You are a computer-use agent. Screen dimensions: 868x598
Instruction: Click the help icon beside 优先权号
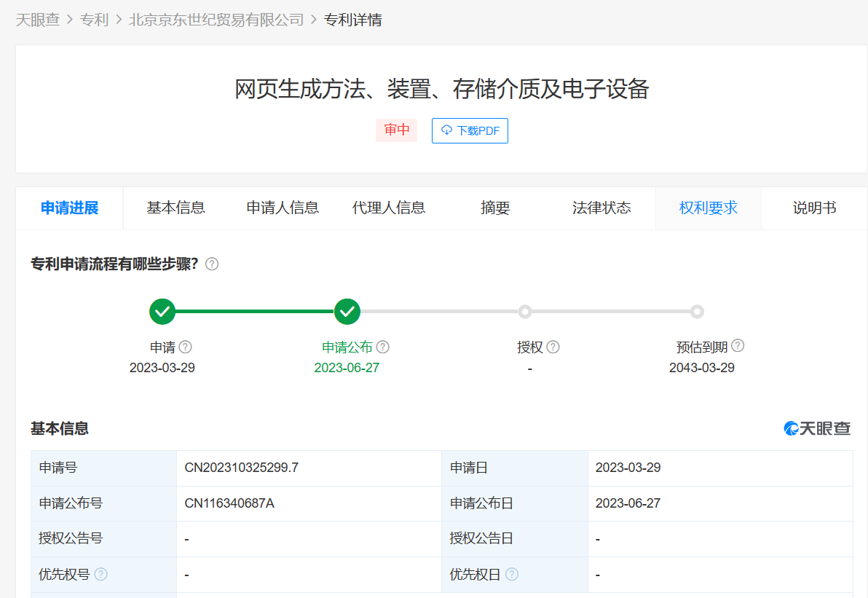100,574
